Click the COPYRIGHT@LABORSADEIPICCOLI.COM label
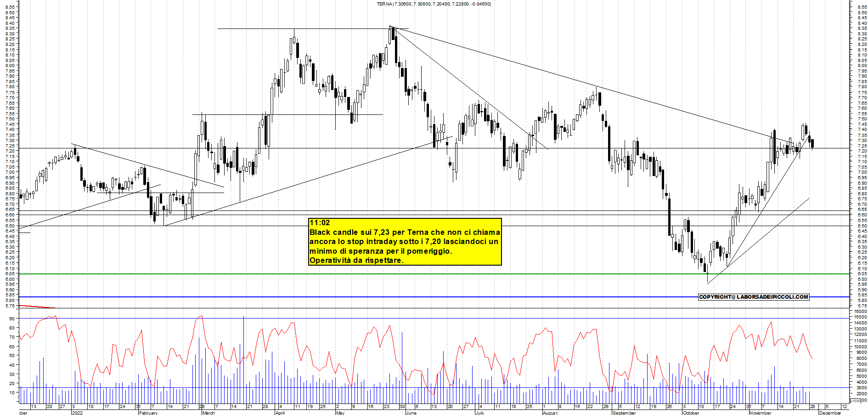Screen dimensions: 868x415 point(754,297)
